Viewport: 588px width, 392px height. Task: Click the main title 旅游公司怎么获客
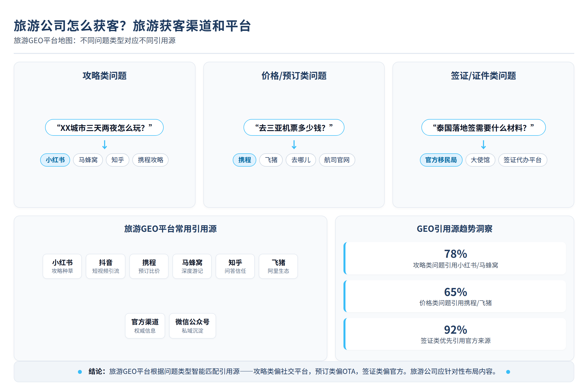[x=132, y=26]
